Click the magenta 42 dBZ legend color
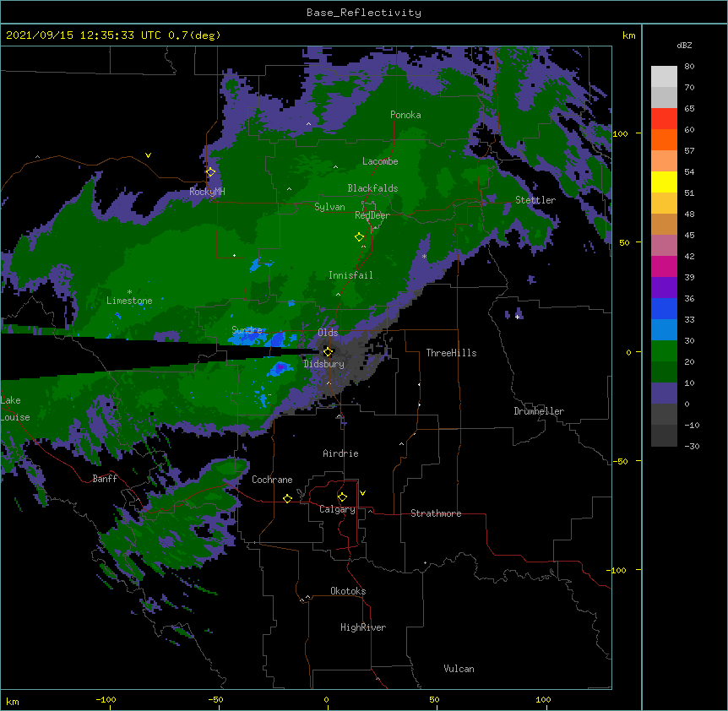The image size is (728, 711). click(x=664, y=266)
